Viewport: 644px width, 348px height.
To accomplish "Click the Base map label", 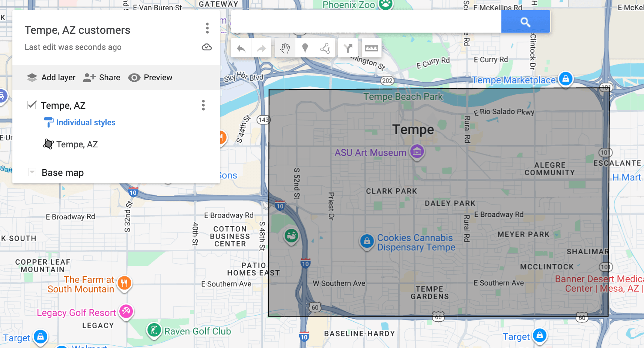I will pos(63,172).
